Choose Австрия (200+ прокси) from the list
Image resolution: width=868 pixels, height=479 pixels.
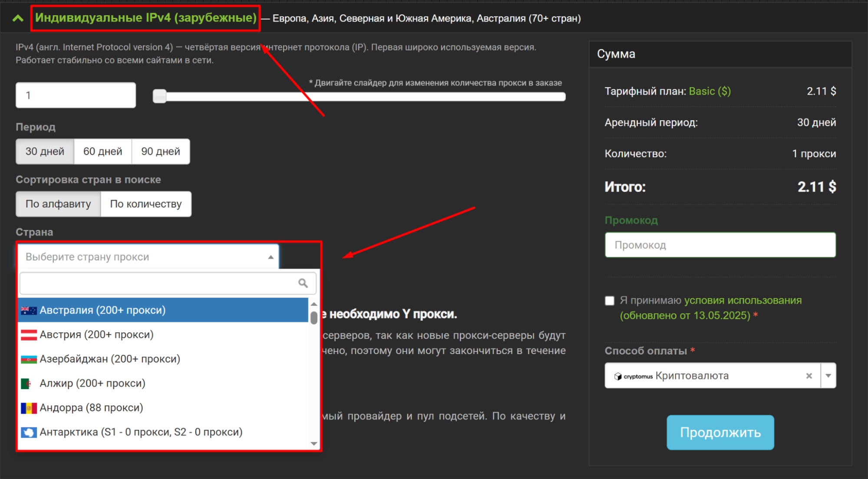[x=96, y=335]
